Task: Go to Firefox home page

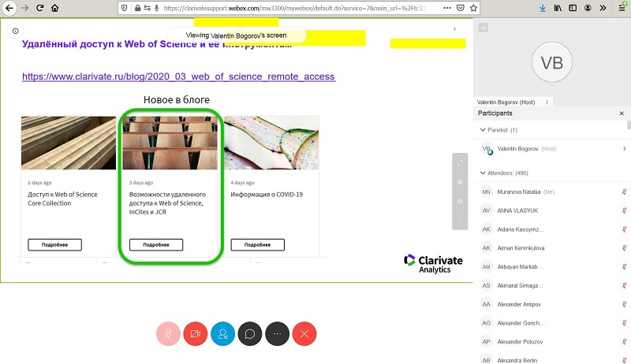Action: point(54,8)
